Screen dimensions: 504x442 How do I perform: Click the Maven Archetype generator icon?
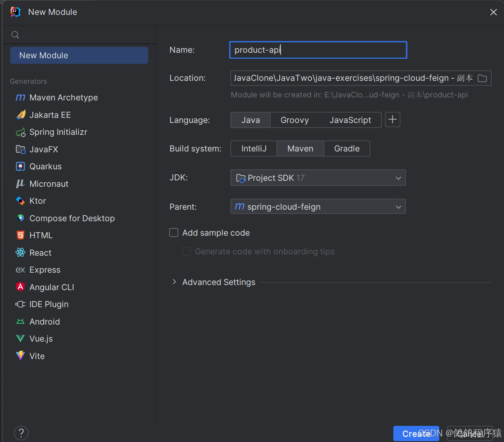tap(20, 97)
